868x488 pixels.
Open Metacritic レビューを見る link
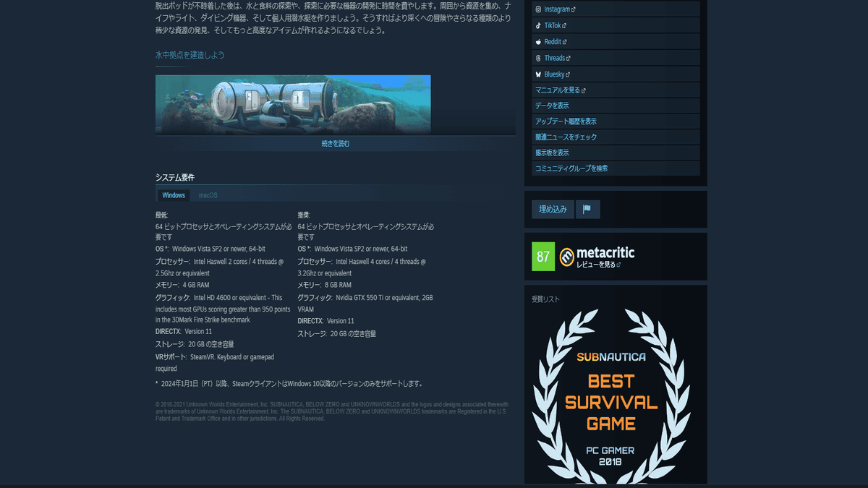tap(598, 265)
